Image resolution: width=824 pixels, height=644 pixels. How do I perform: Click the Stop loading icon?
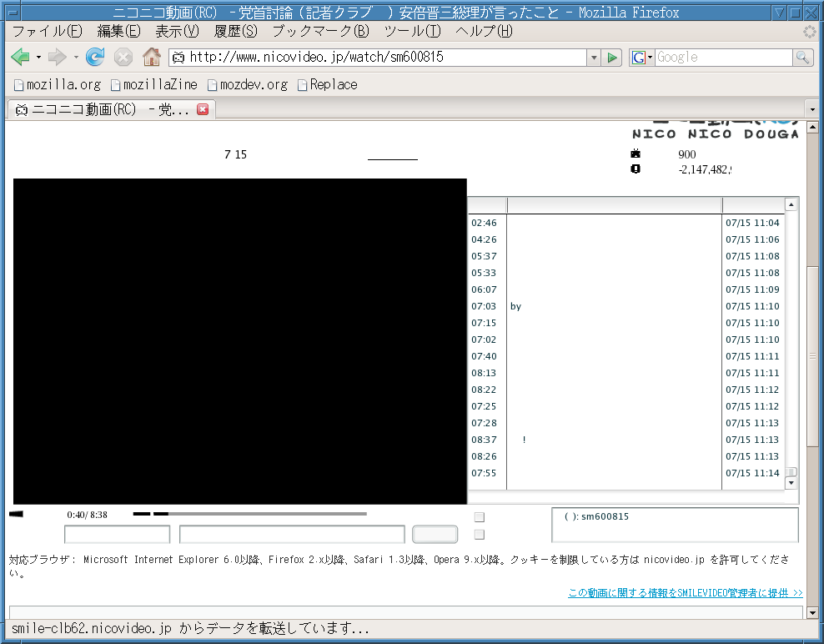[123, 57]
